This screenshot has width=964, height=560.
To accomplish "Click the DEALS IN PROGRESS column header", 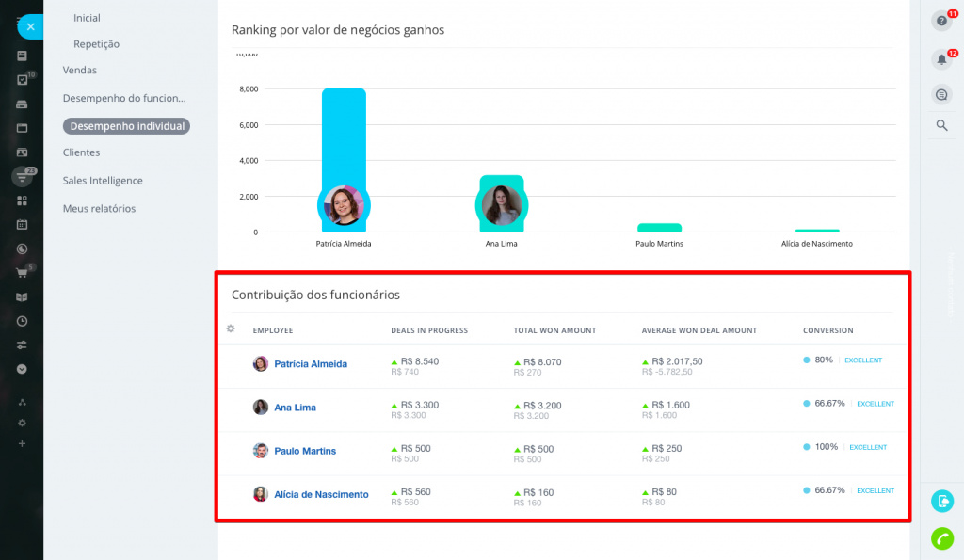I will [429, 330].
